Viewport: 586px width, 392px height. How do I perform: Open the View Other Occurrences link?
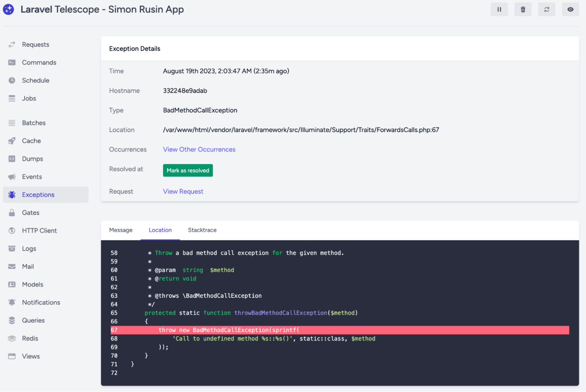point(199,149)
